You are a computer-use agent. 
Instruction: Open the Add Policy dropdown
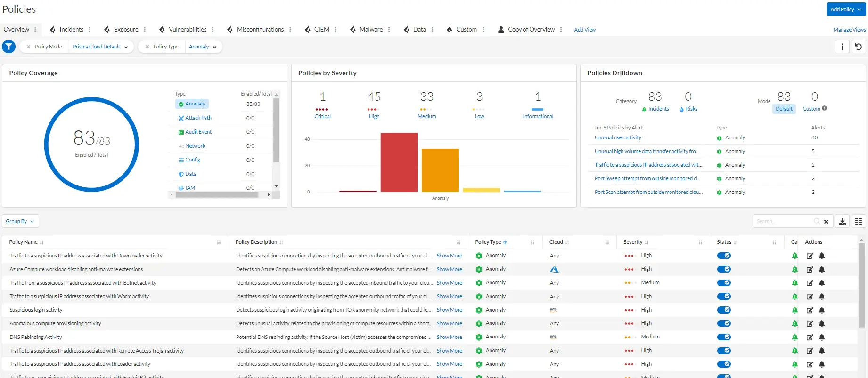(846, 9)
